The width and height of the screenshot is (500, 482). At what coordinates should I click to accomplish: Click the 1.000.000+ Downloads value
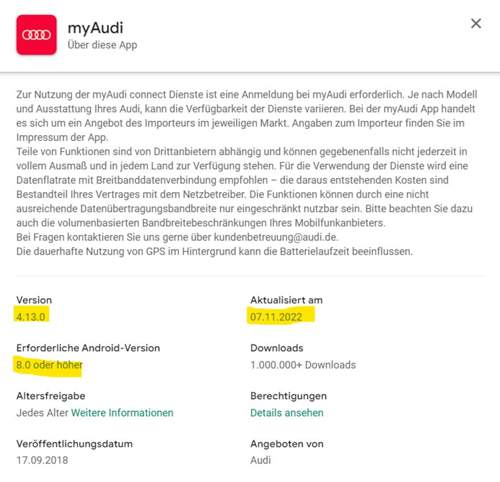[303, 365]
